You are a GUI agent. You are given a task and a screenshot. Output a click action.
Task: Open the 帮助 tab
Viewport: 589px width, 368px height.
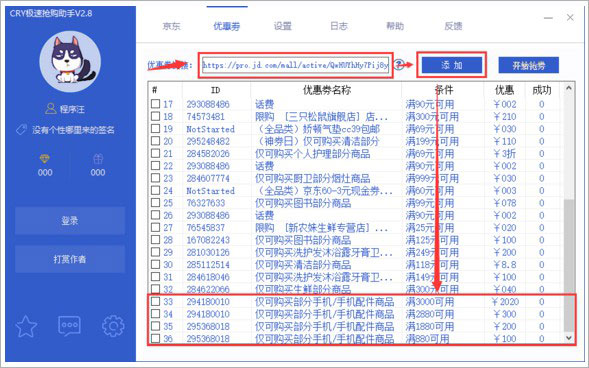tap(395, 26)
